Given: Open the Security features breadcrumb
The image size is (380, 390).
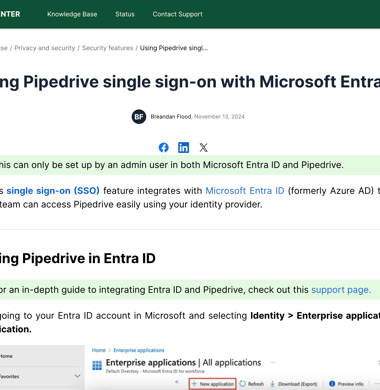Looking at the screenshot, I should [x=107, y=48].
